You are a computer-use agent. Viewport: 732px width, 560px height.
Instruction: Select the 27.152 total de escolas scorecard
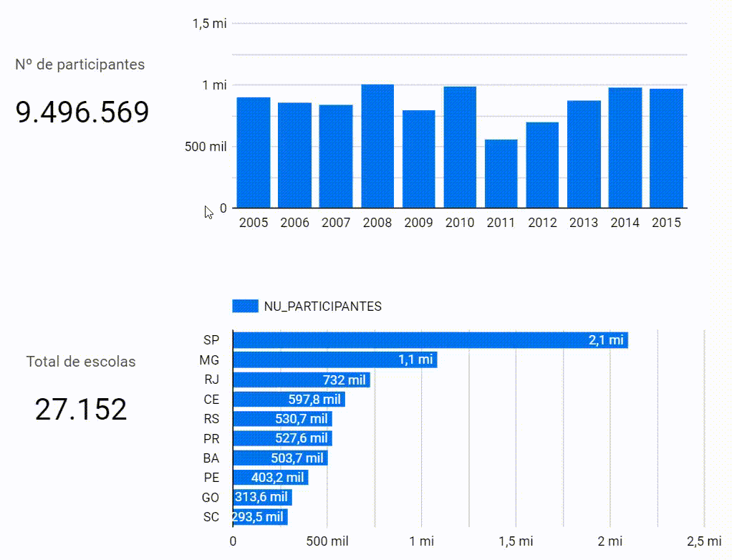click(81, 409)
